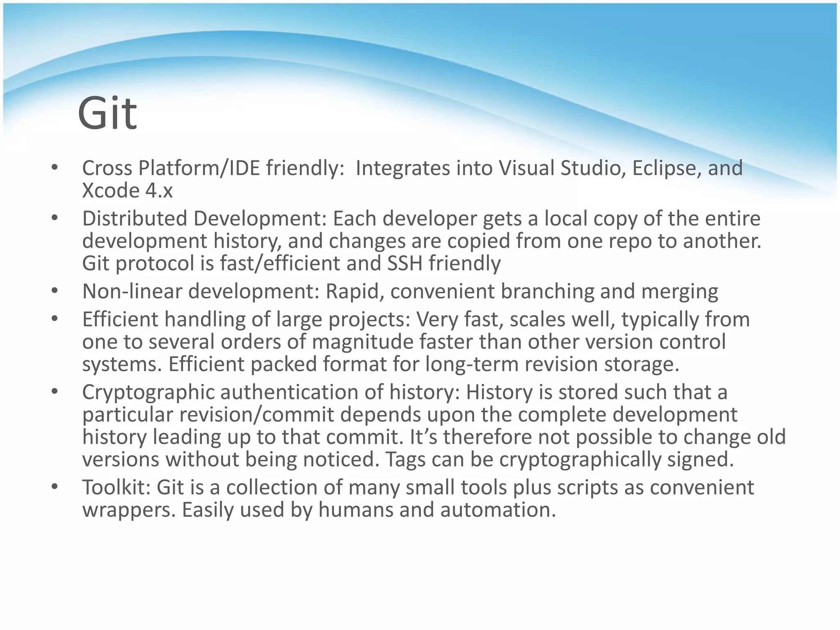Click the 'Tags can be cryptographically signed' sentence
840x630 pixels.
[x=559, y=459]
